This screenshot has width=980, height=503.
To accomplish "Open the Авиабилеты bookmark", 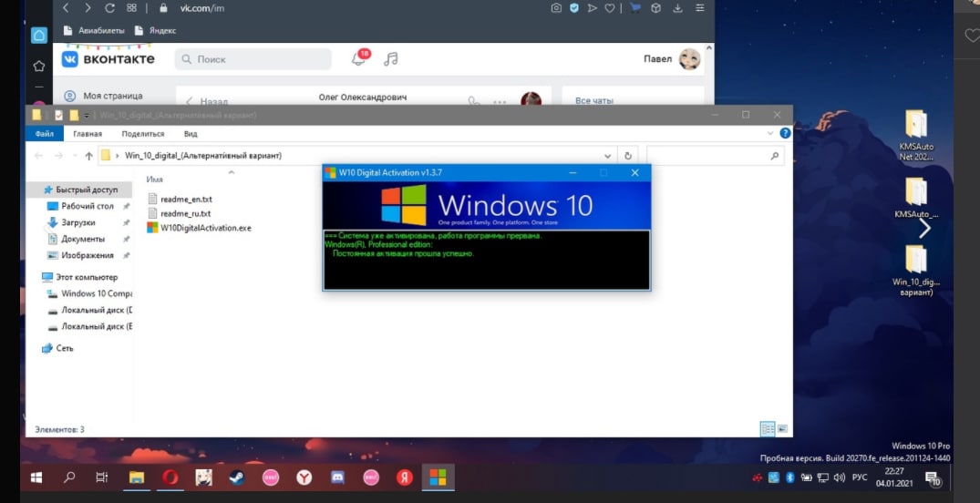I will (95, 30).
